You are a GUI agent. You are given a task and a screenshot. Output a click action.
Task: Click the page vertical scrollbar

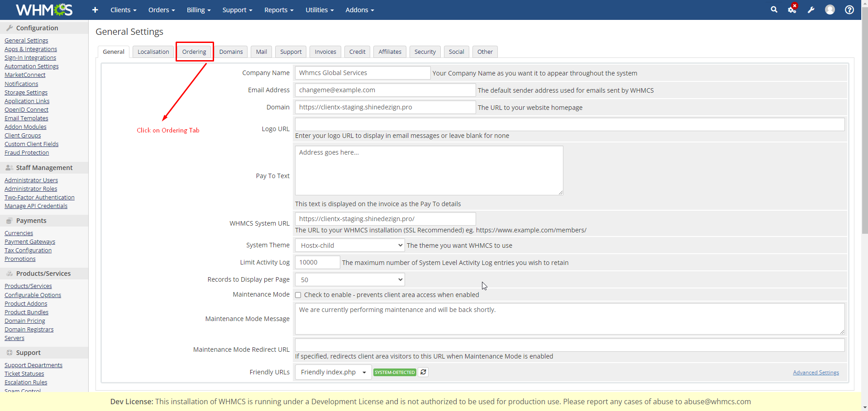864,136
